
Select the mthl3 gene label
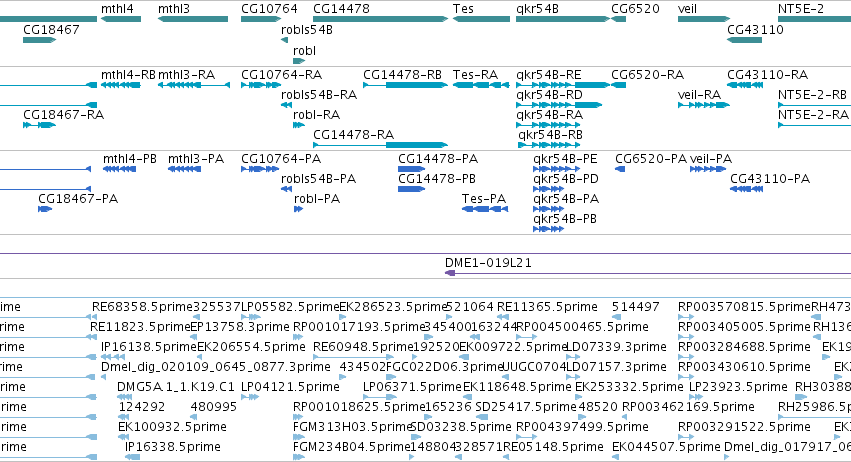(174, 9)
